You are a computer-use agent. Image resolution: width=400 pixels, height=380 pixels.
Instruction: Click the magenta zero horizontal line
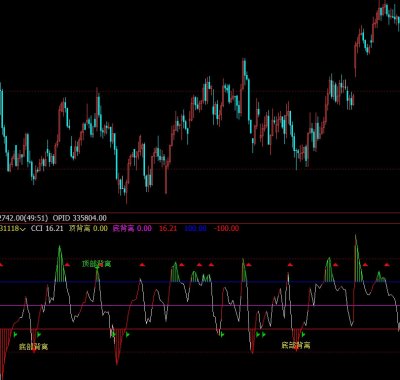200,305
